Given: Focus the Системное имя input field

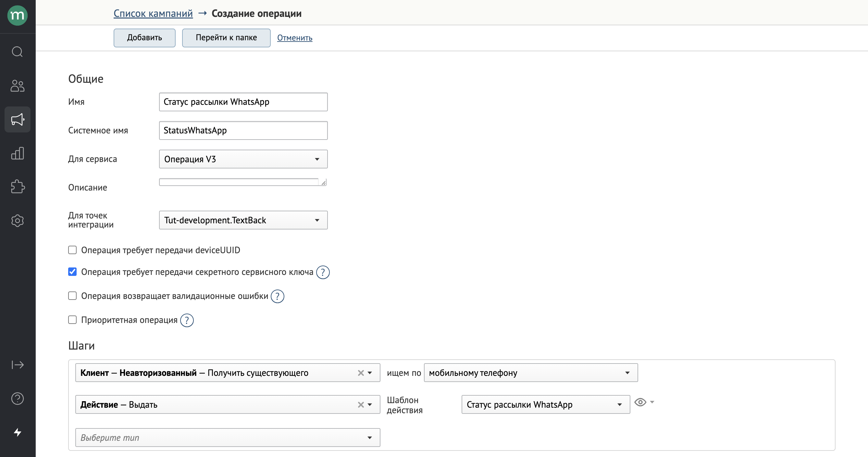Looking at the screenshot, I should 243,130.
